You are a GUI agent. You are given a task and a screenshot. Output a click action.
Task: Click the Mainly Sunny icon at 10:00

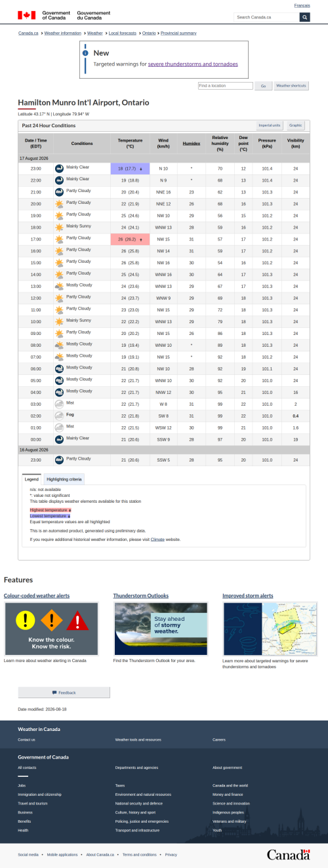59,322
